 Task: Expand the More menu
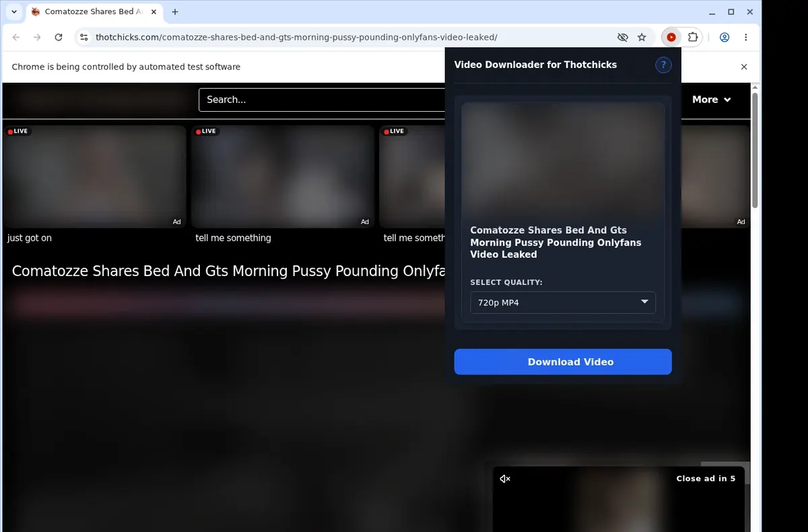(712, 100)
